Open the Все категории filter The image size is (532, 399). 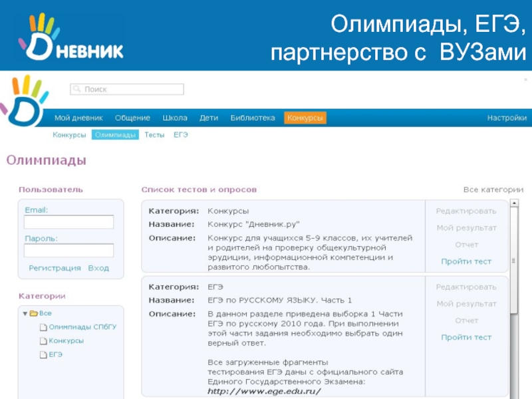pyautogui.click(x=493, y=190)
